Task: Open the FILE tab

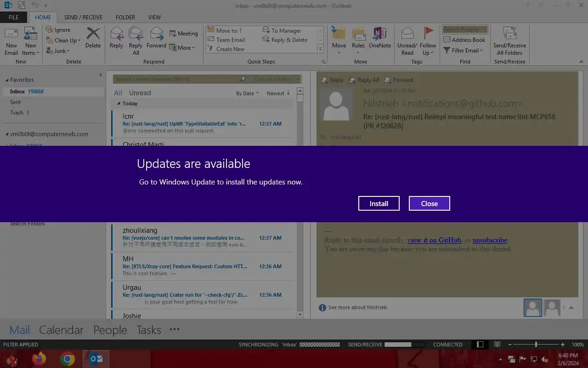Action: coord(14,17)
